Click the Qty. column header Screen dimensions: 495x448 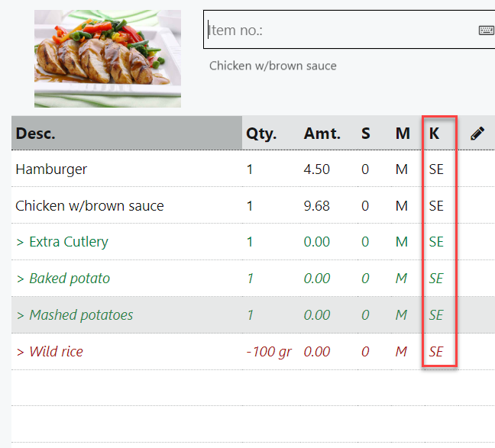click(x=261, y=134)
